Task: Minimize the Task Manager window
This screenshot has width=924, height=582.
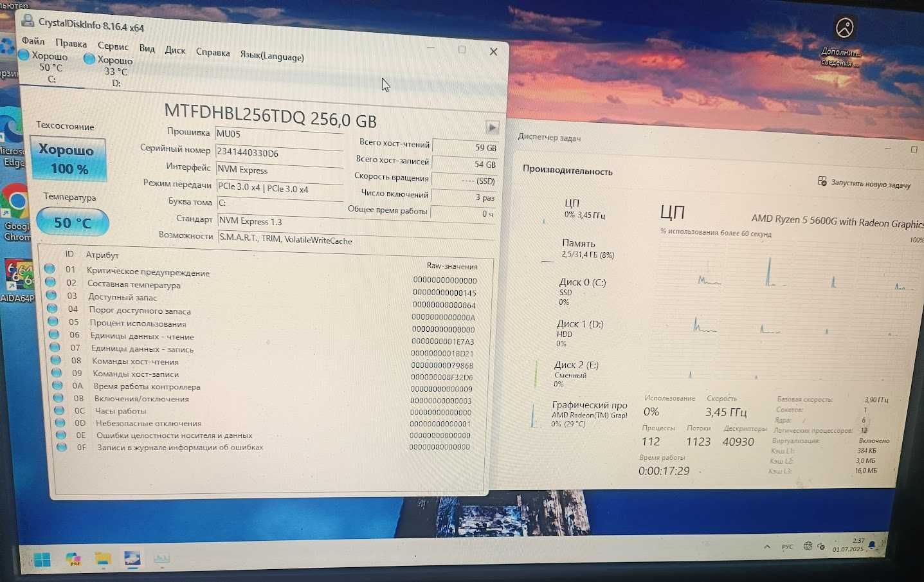Action: (x=887, y=149)
